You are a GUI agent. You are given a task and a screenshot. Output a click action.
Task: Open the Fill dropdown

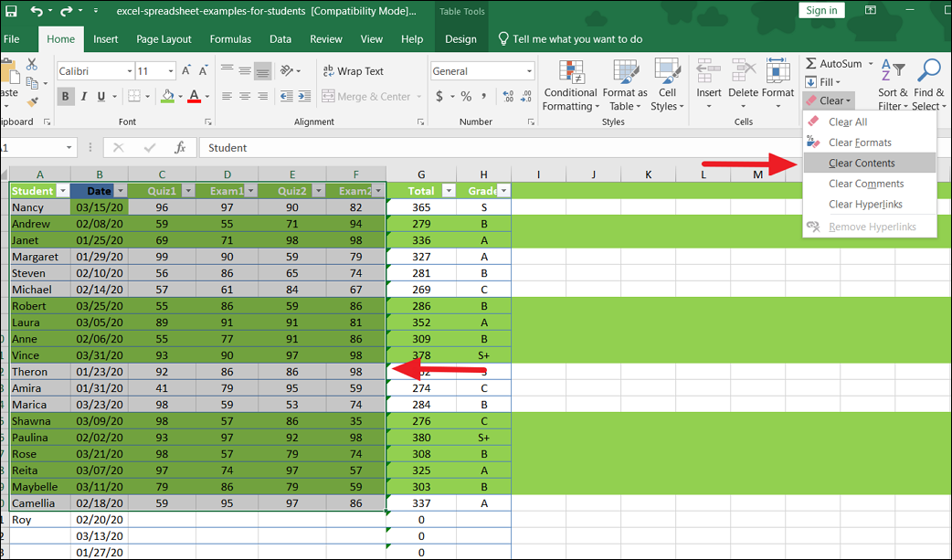tap(823, 82)
